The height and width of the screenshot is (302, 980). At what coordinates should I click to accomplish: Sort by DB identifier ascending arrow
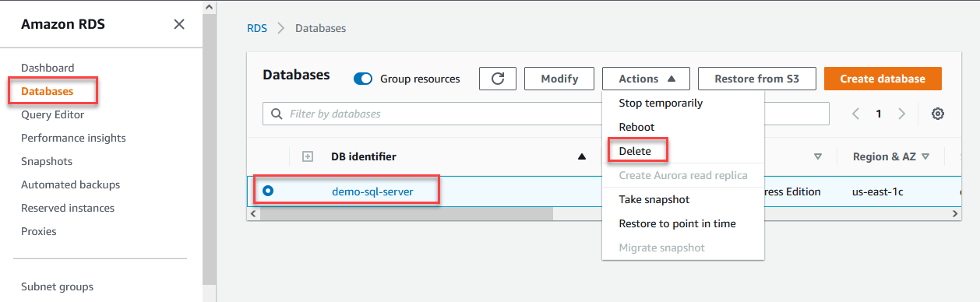[581, 156]
